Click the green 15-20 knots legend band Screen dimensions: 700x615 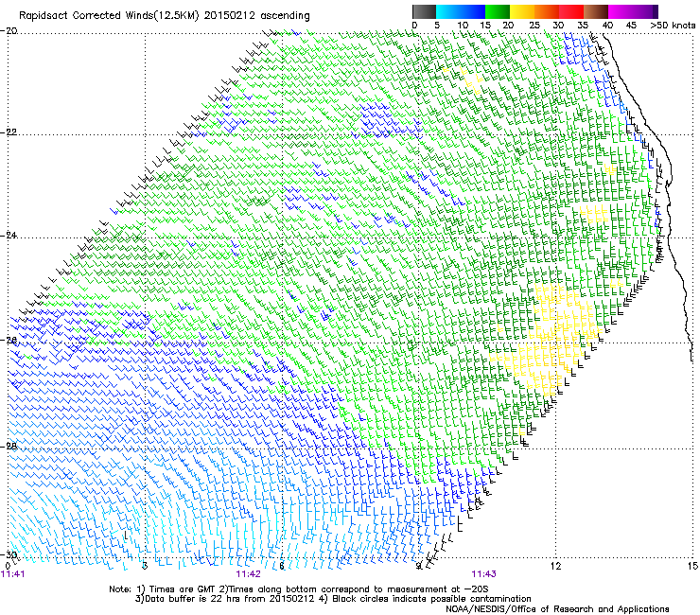click(498, 11)
